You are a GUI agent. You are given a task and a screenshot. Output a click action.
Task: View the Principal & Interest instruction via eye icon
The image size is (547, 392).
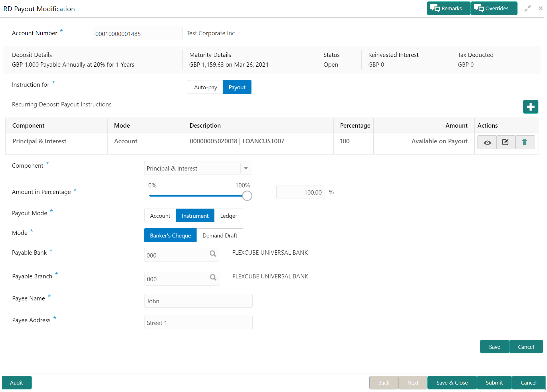click(x=487, y=142)
